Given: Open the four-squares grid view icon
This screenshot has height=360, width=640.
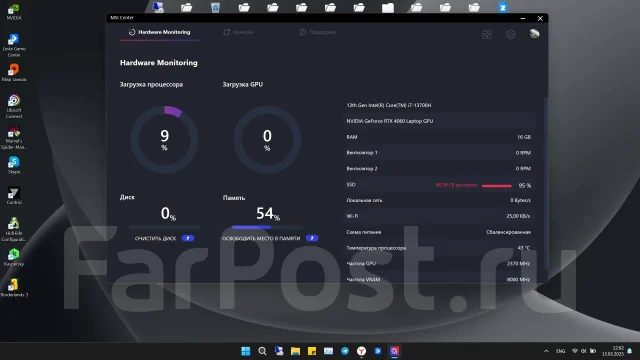Looking at the screenshot, I should tap(487, 35).
